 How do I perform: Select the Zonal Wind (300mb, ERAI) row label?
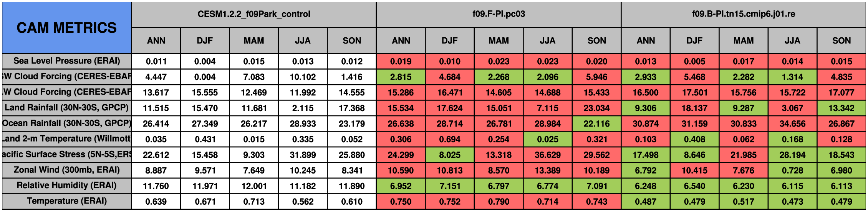pos(66,170)
